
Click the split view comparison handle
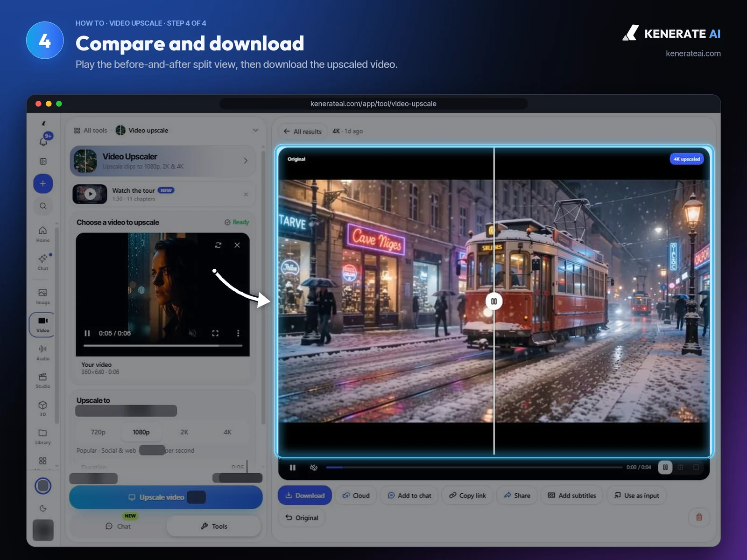494,301
